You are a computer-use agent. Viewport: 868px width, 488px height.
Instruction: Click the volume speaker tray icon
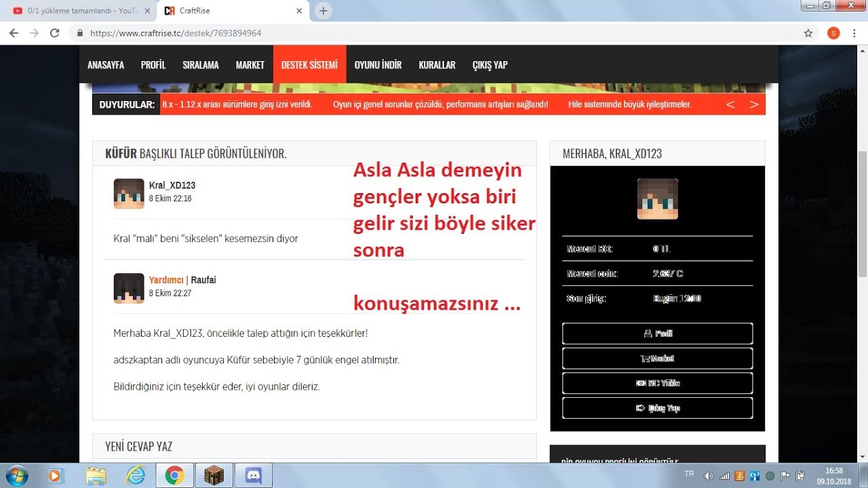pyautogui.click(x=709, y=476)
